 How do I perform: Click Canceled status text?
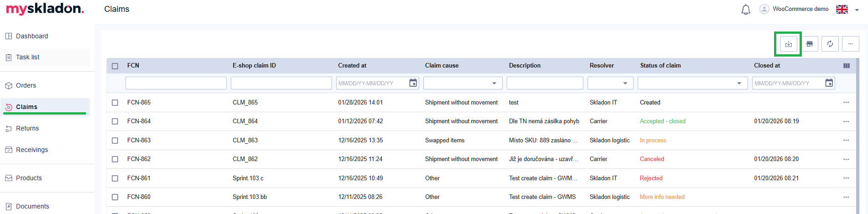pos(652,159)
